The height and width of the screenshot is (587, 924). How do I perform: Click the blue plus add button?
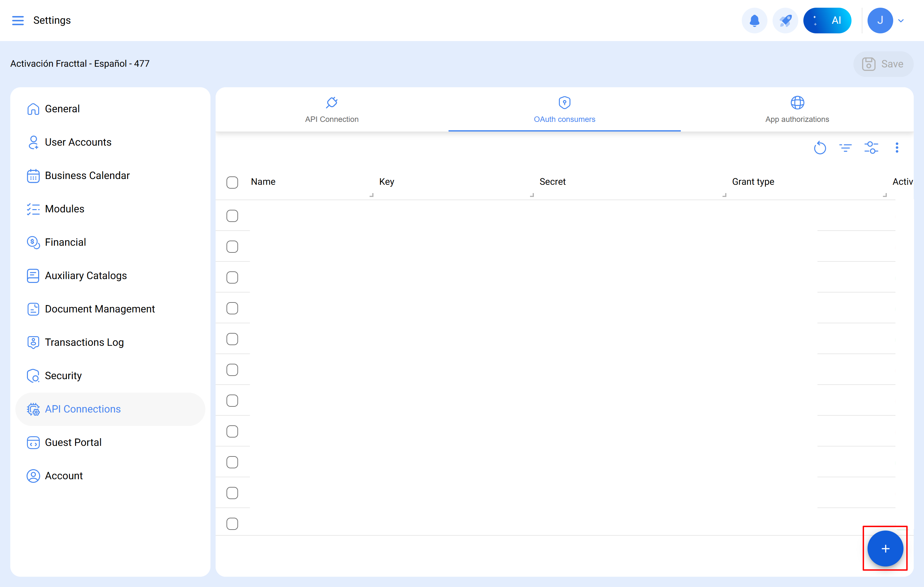(x=885, y=548)
